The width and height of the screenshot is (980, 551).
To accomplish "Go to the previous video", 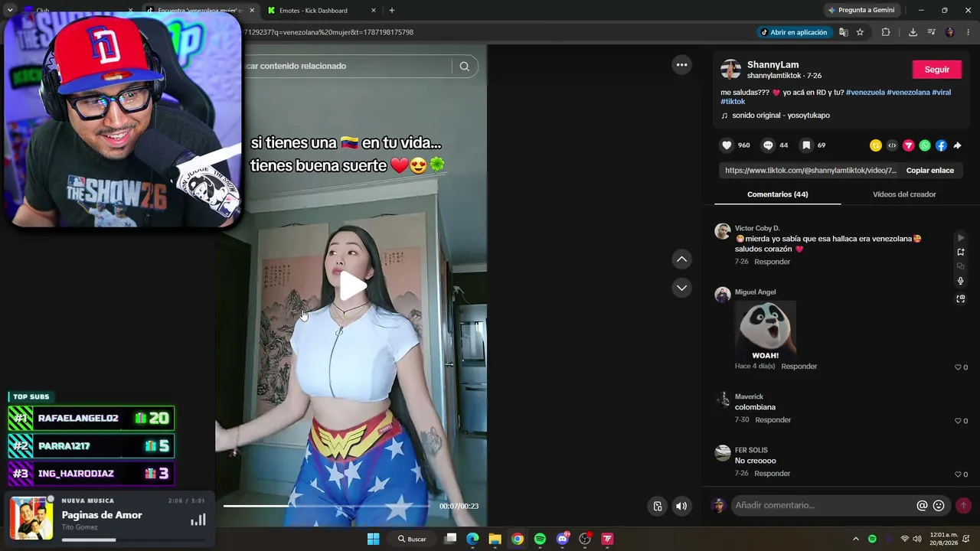I will pos(681,259).
